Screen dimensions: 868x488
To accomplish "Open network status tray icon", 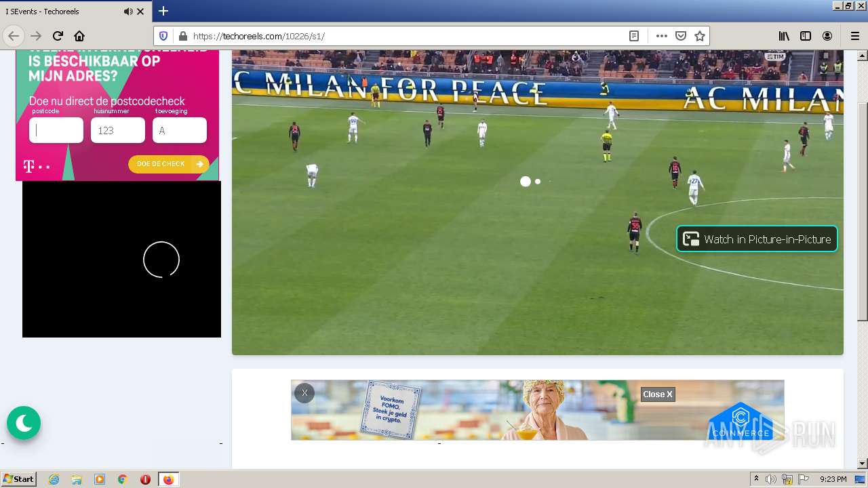I will (x=787, y=479).
